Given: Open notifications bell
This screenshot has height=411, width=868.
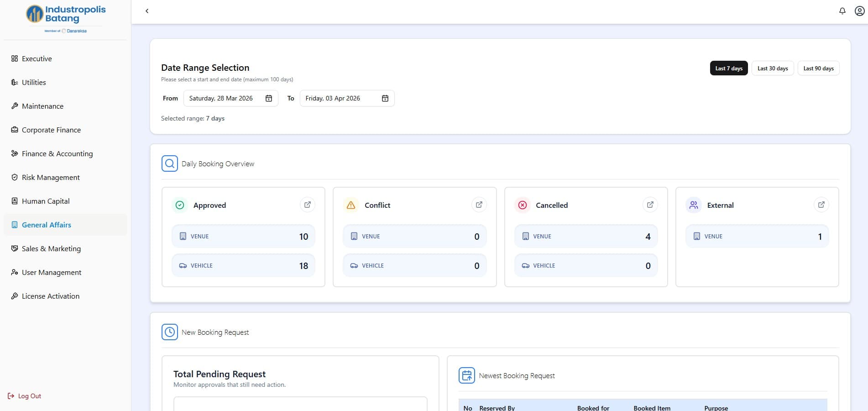Looking at the screenshot, I should (x=842, y=11).
